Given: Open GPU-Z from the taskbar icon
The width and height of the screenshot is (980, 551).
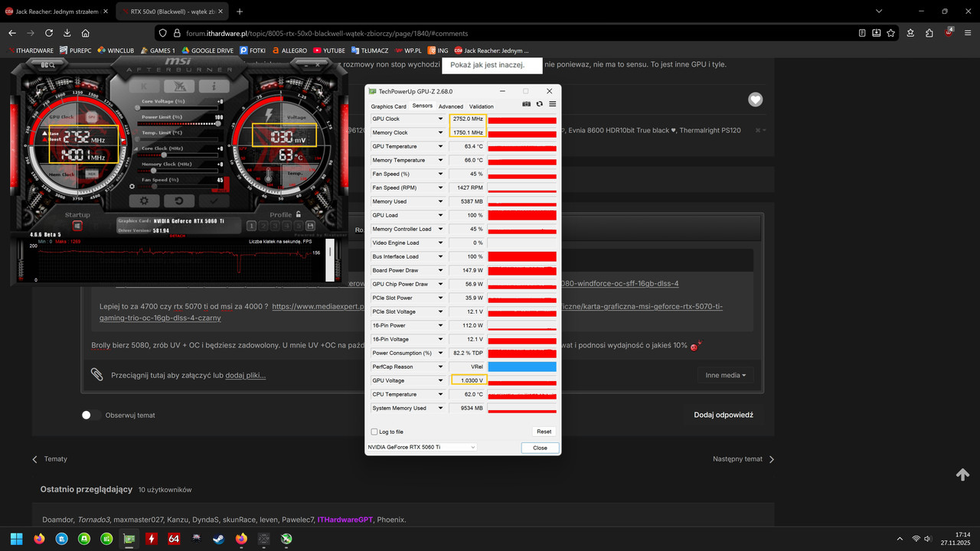Looking at the screenshot, I should click(129, 539).
